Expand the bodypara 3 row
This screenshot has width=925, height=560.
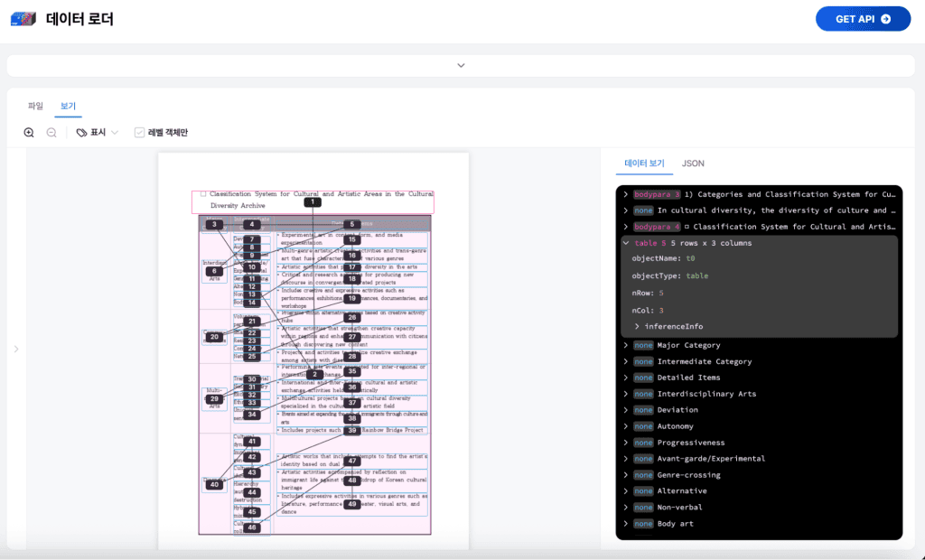(x=626, y=194)
